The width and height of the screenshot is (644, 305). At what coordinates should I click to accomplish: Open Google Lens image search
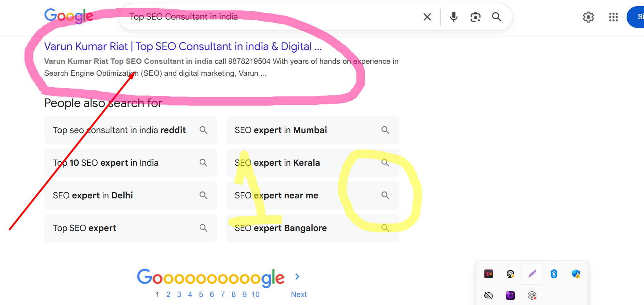point(476,17)
